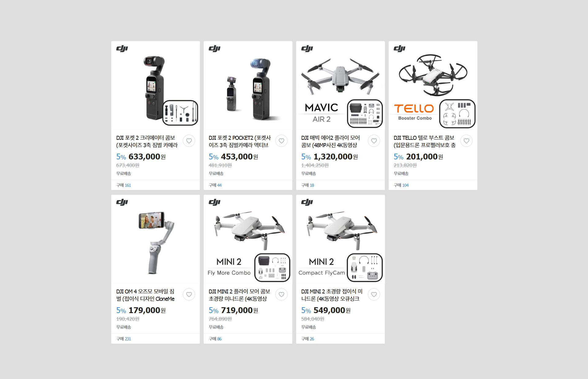The width and height of the screenshot is (588, 379).
Task: Open DJI 포켓 2 POCKET2 product title link
Action: pos(240,141)
